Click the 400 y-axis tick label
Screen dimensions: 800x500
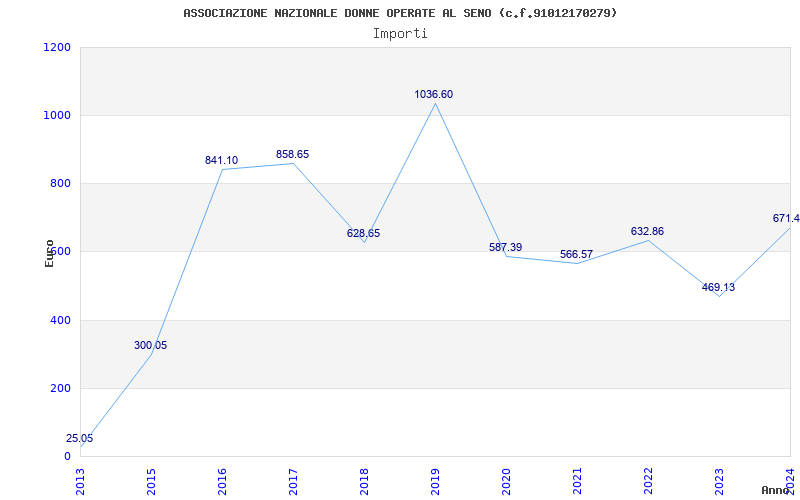(x=60, y=320)
